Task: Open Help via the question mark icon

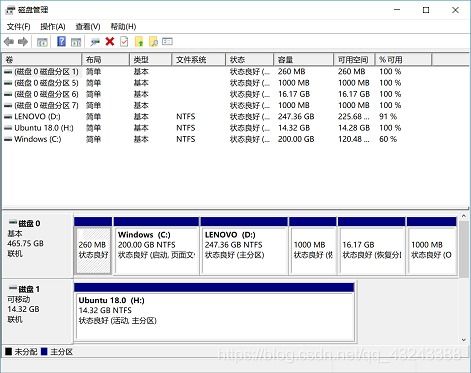Action: [61, 42]
